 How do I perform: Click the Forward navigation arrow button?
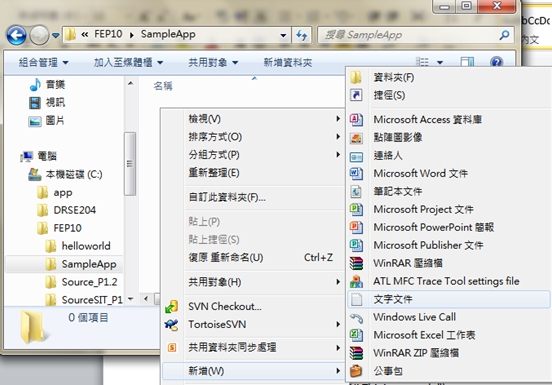39,35
